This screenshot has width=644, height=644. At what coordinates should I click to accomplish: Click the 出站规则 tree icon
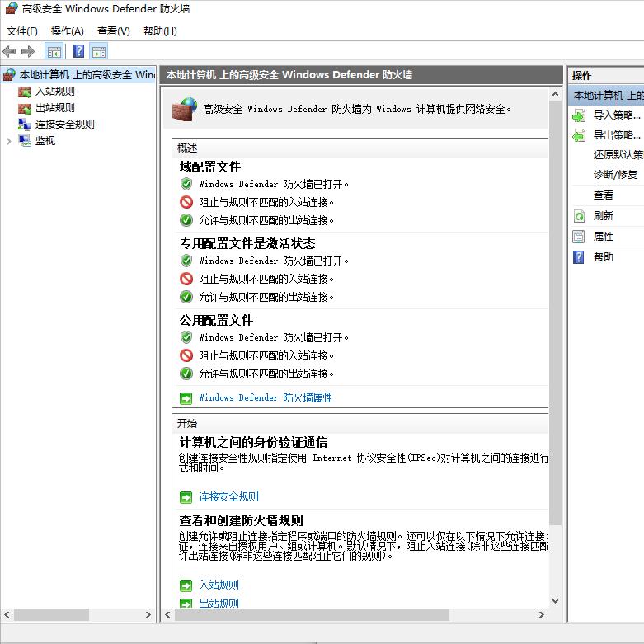click(x=25, y=108)
